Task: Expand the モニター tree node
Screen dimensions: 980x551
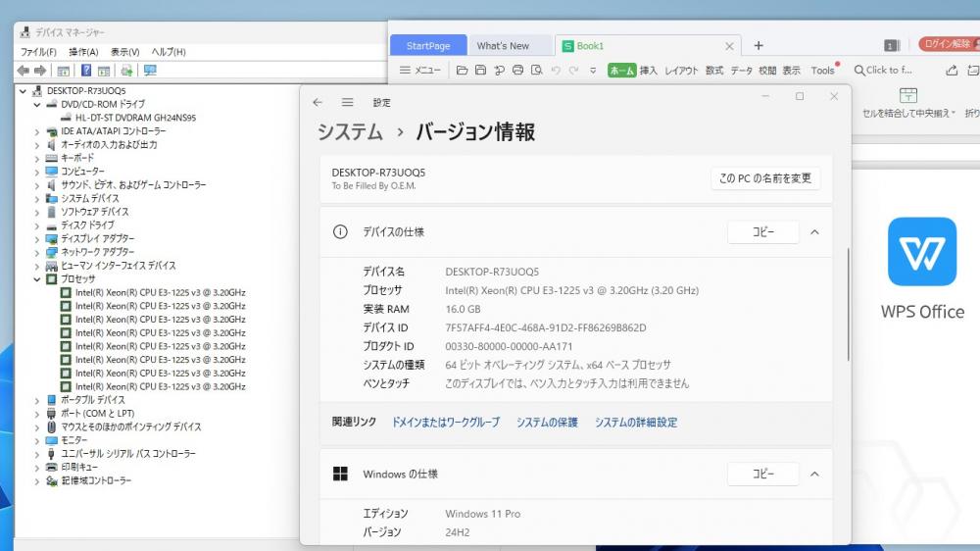Action: click(37, 441)
